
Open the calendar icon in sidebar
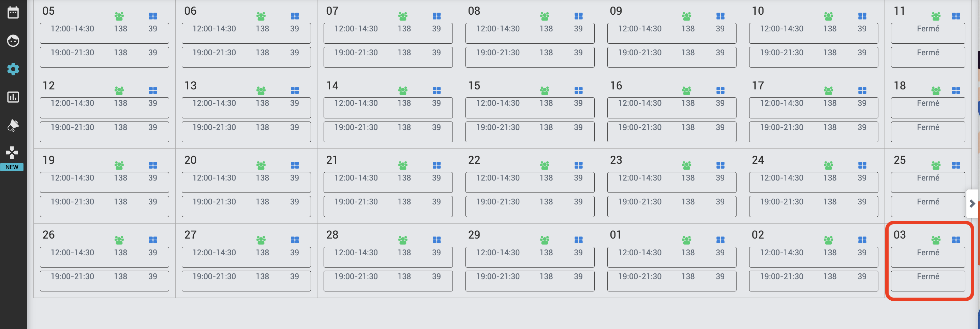pyautogui.click(x=13, y=13)
